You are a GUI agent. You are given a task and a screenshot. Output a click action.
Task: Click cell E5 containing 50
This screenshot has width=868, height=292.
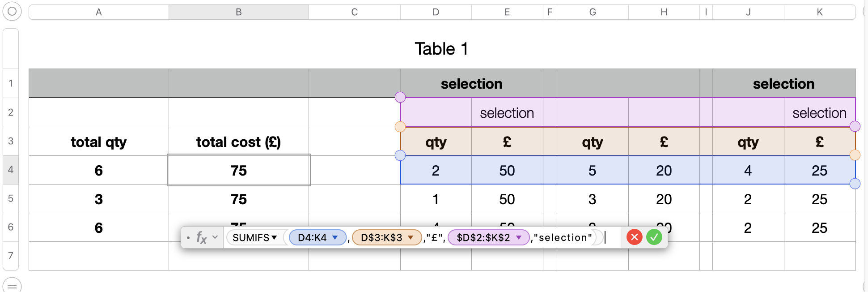507,199
